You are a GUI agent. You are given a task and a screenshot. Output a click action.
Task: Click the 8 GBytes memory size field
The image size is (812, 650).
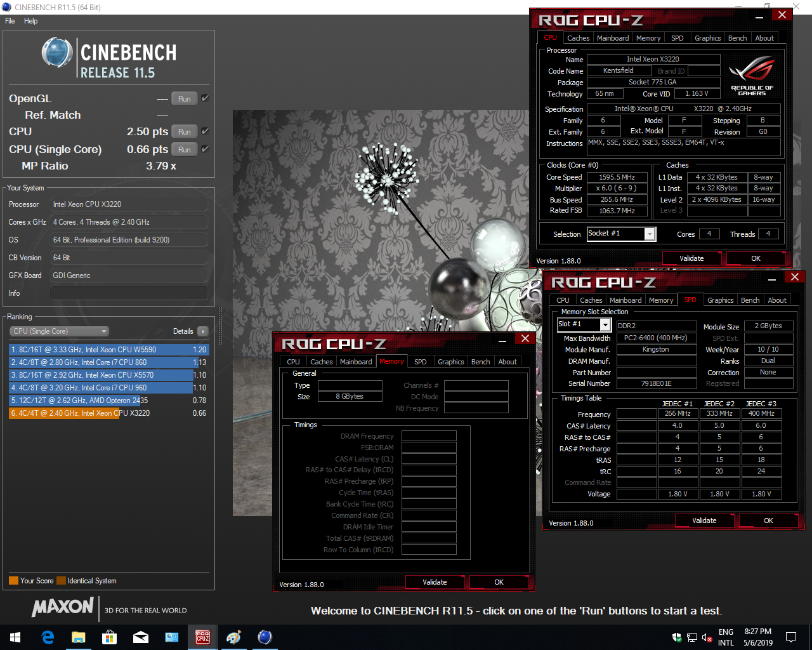pos(350,396)
